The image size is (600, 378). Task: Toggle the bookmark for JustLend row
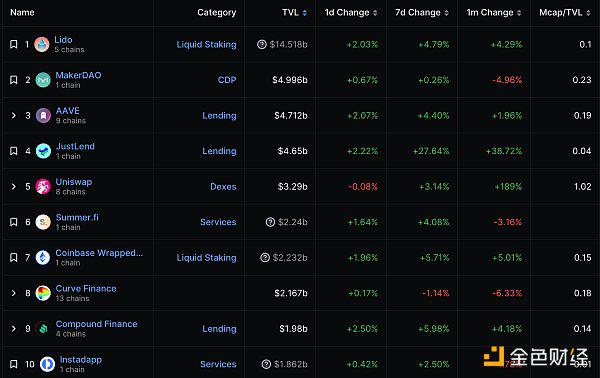click(13, 151)
